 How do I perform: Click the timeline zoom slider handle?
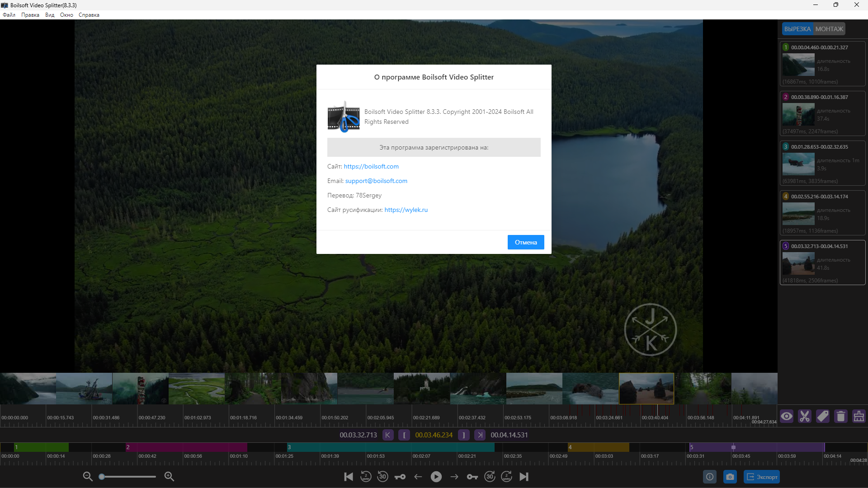[x=102, y=477]
